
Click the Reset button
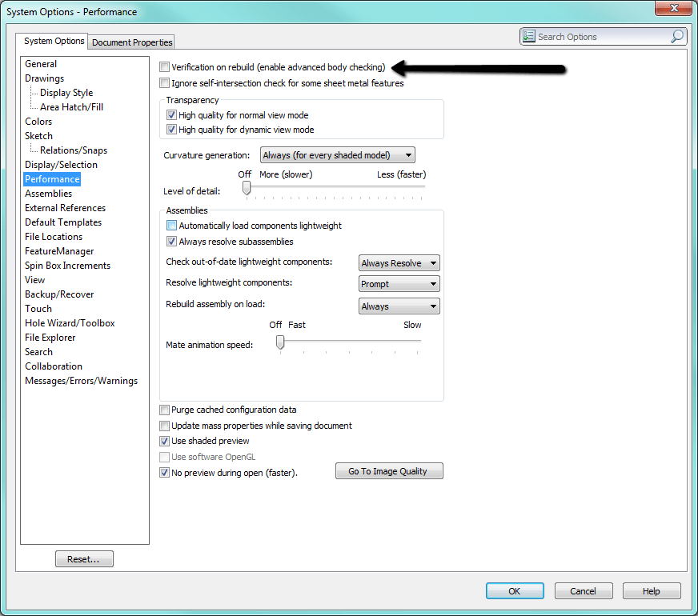(84, 558)
